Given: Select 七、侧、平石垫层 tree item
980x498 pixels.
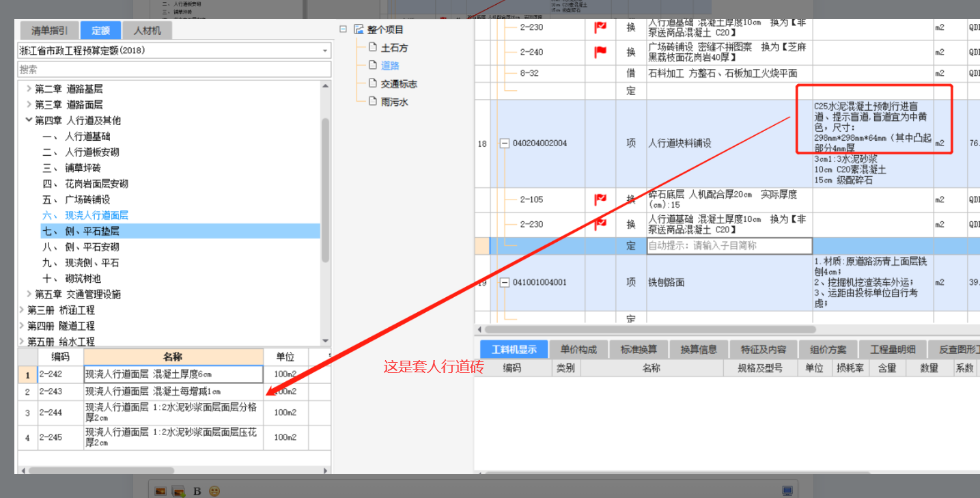Looking at the screenshot, I should [x=81, y=231].
